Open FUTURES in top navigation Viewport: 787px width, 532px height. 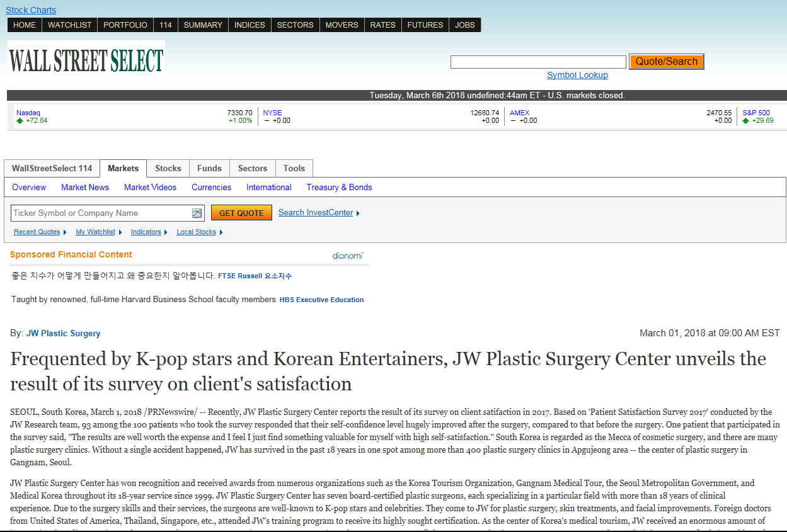coord(425,25)
